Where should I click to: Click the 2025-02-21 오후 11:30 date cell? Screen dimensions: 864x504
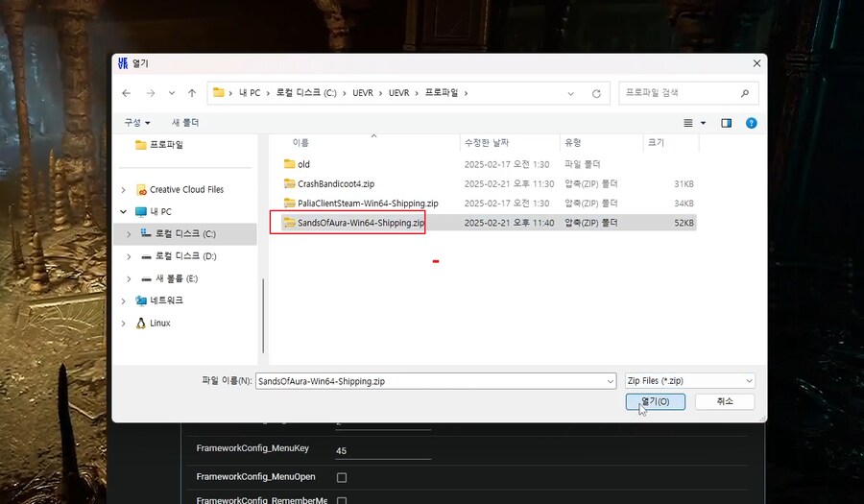click(509, 184)
